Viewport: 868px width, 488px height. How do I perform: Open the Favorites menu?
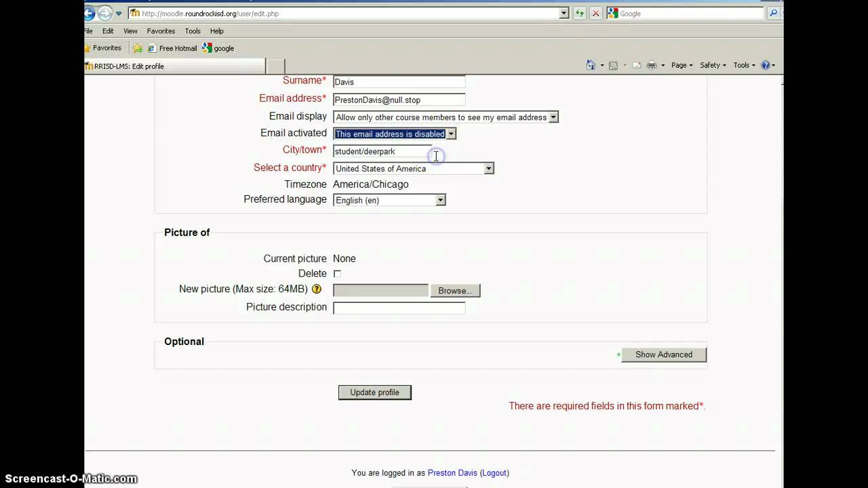161,31
